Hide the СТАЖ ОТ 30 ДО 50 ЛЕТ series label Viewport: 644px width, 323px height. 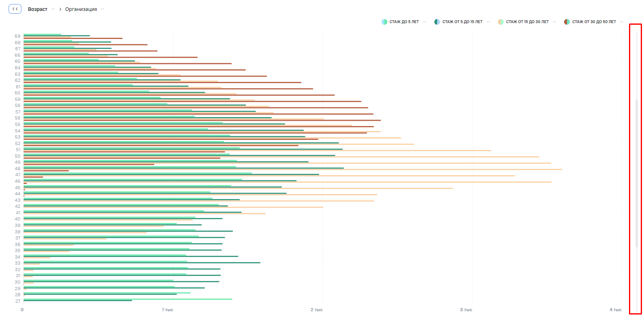point(594,22)
